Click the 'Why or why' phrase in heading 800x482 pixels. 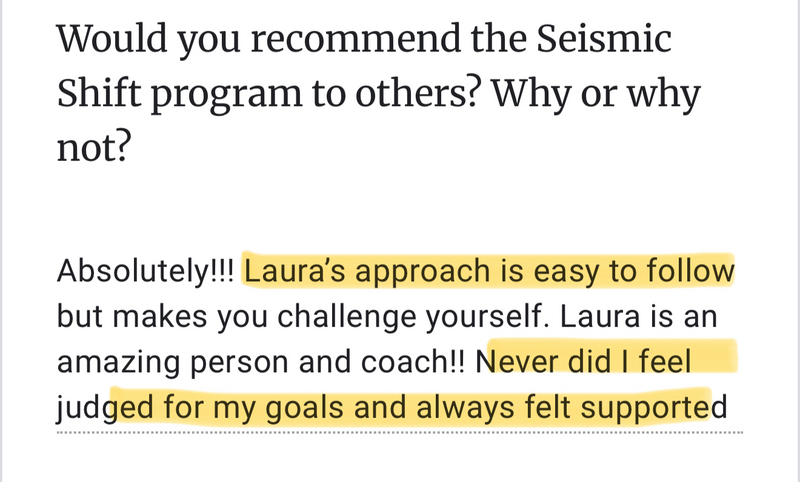click(595, 95)
